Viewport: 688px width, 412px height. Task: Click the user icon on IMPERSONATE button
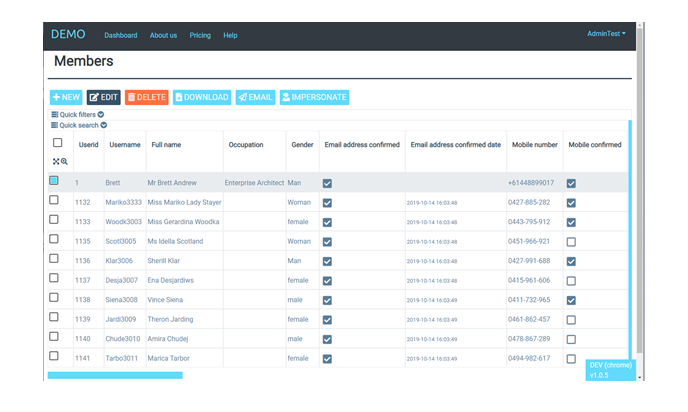coord(286,97)
